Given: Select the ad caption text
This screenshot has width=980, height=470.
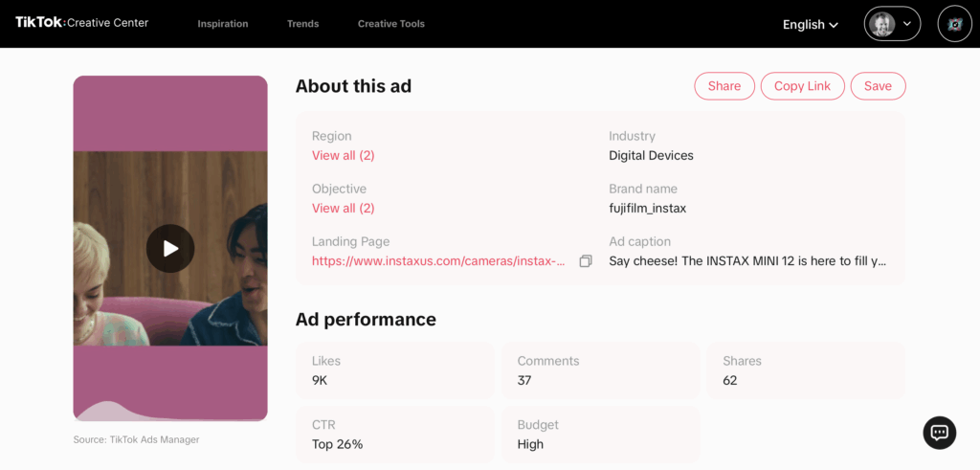Looking at the screenshot, I should [x=747, y=261].
